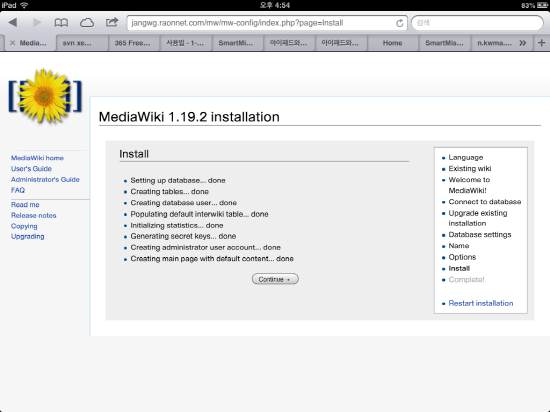Open the Read me link
Screen dimensions: 550x412
click(25, 205)
